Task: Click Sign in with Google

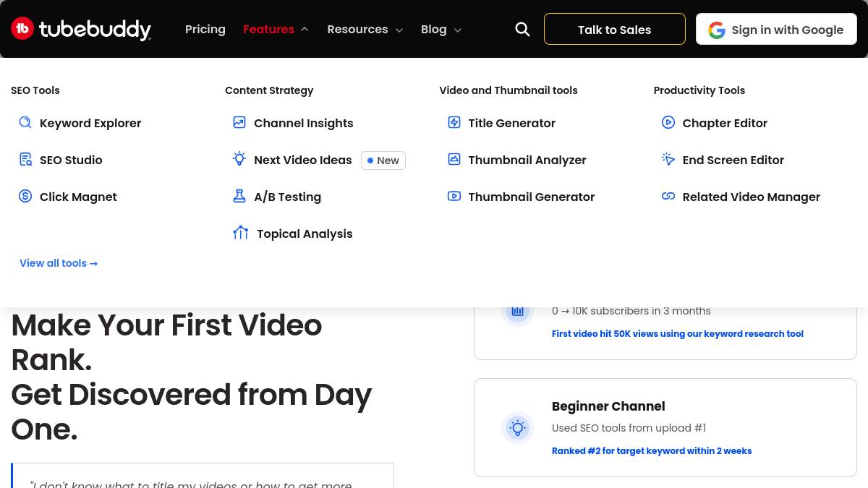Action: point(776,29)
